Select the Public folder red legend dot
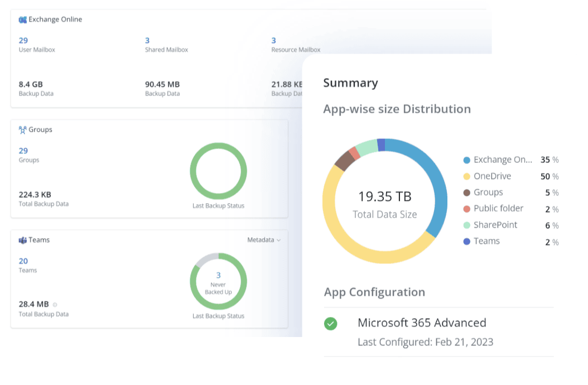Viewport: 588px width, 385px height. (x=467, y=209)
